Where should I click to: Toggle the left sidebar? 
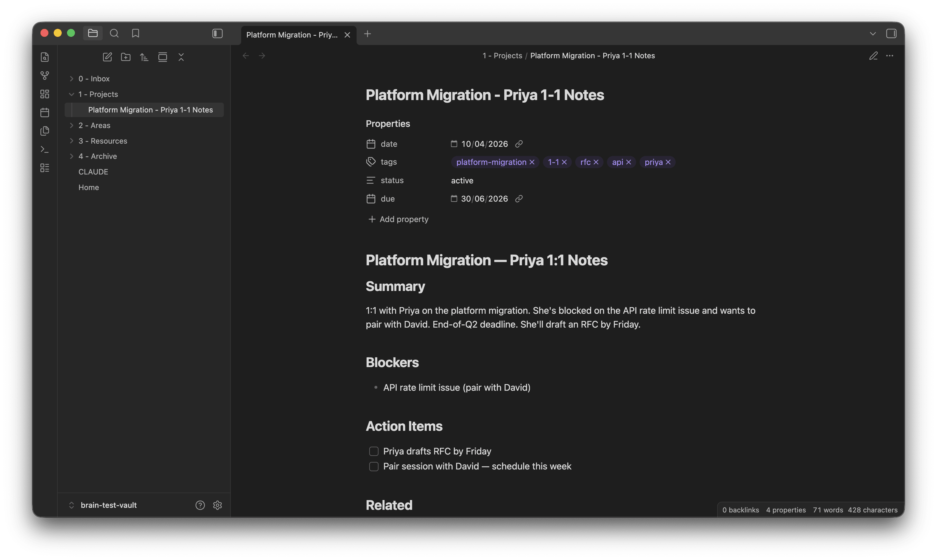tap(218, 33)
